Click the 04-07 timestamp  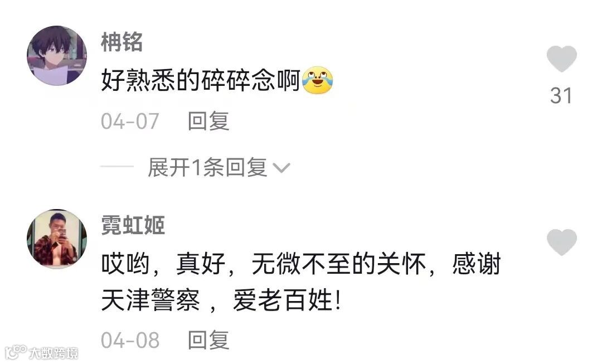[130, 121]
